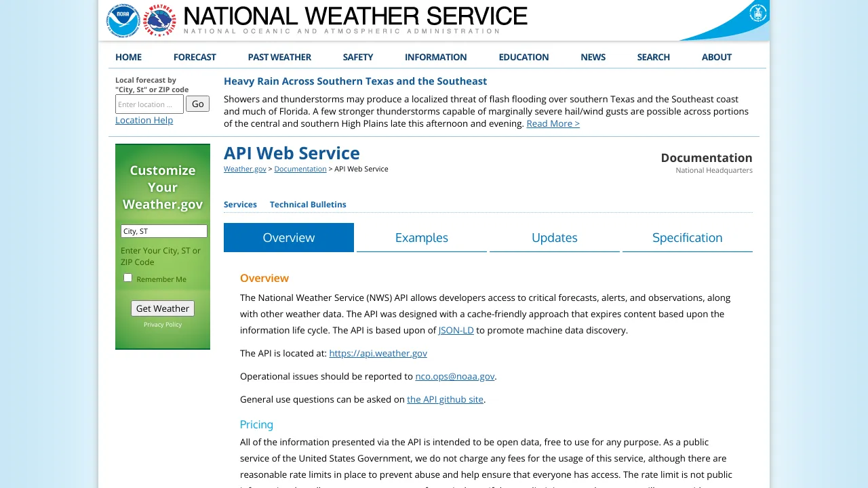868x488 pixels.
Task: Click the Documentation header on the right
Action: point(707,157)
